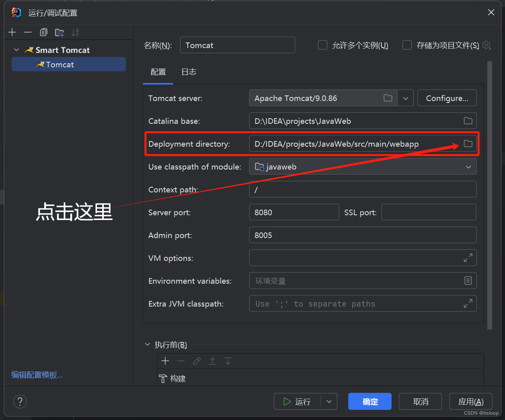
Task: Click the configuration panel vertical scrollbar
Action: coord(489,195)
